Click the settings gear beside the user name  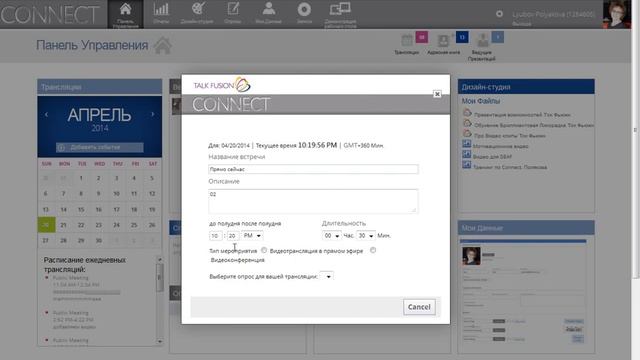[x=499, y=13]
